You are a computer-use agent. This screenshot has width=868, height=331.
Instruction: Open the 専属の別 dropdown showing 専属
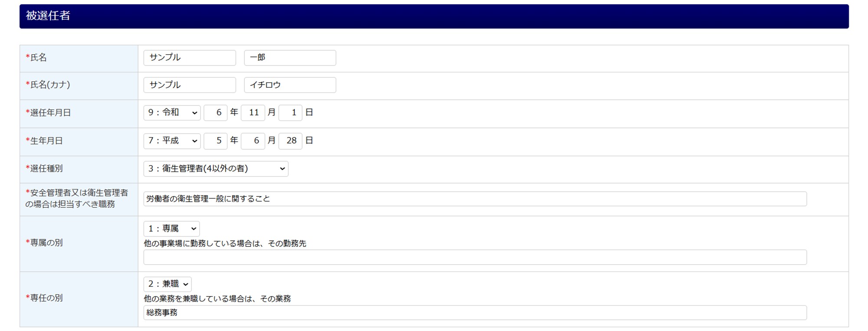coord(171,229)
